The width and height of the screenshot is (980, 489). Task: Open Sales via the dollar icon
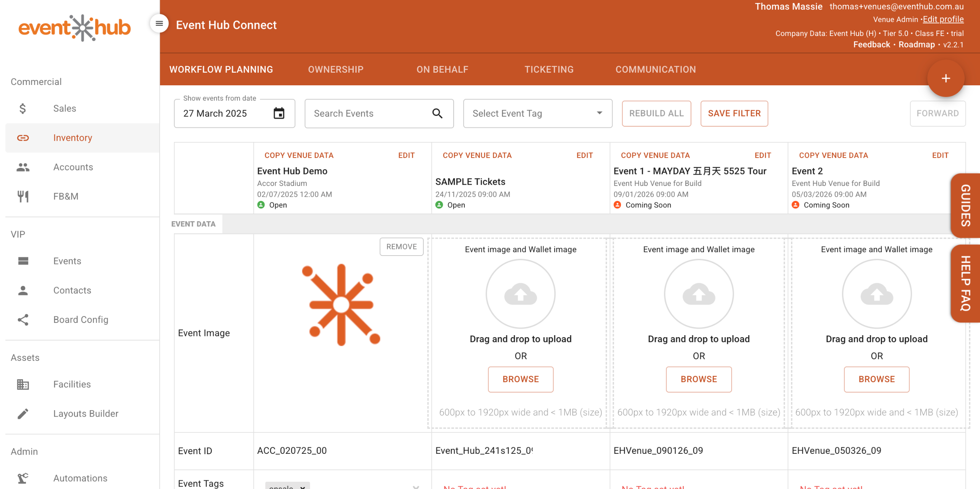(23, 108)
